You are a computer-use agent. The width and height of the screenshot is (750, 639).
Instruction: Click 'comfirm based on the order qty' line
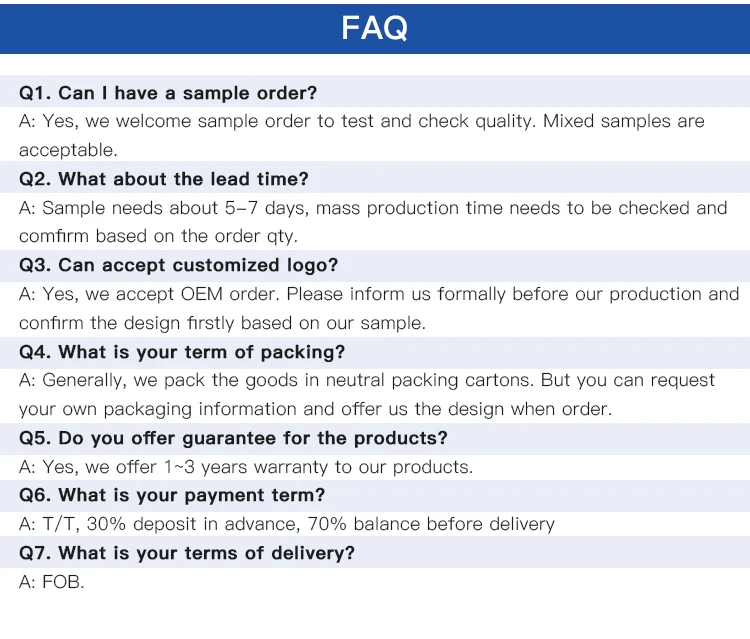pyautogui.click(x=158, y=236)
